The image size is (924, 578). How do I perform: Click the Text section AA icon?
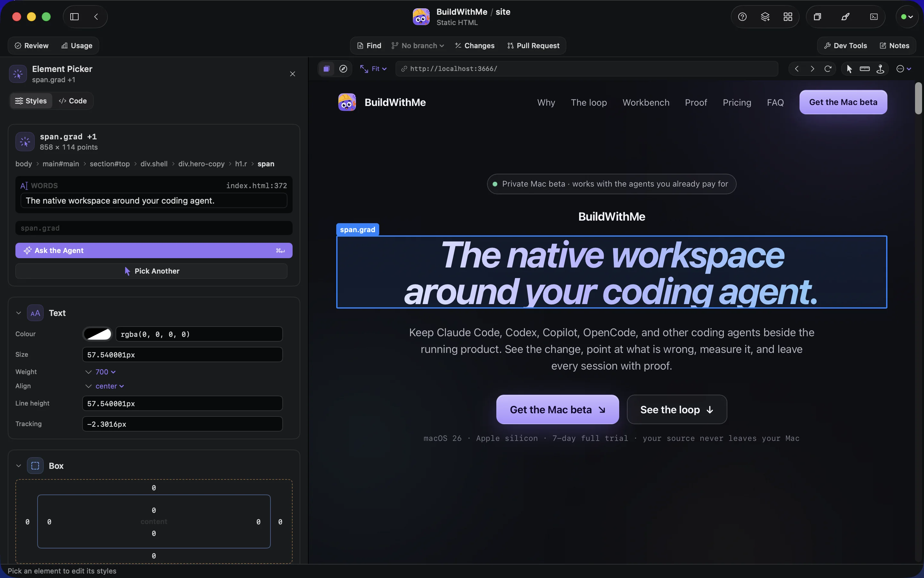tap(35, 313)
